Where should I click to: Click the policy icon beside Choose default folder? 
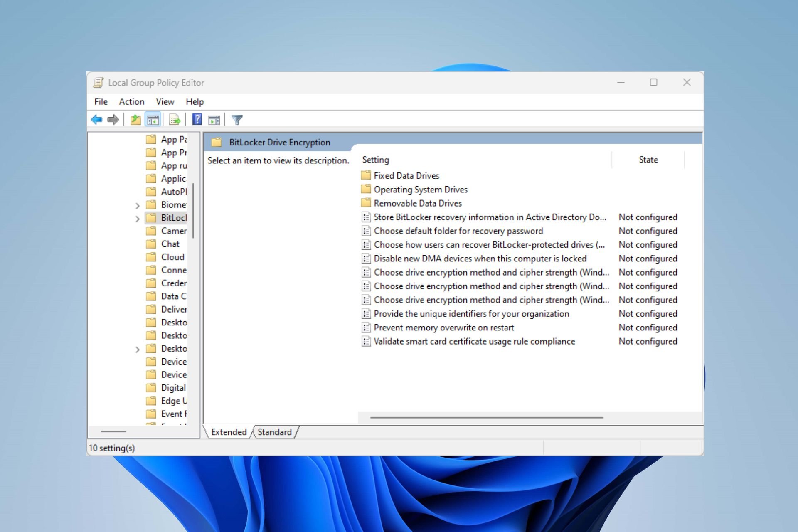coord(366,231)
